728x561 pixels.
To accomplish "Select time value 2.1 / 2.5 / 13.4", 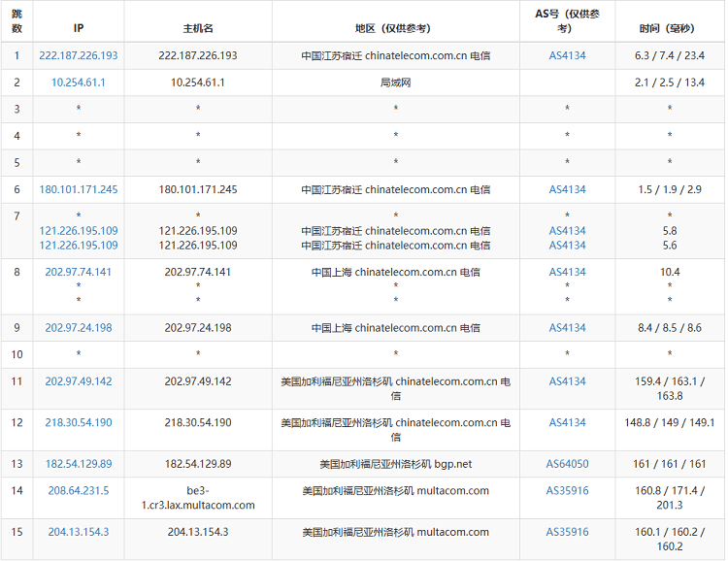I will (670, 82).
